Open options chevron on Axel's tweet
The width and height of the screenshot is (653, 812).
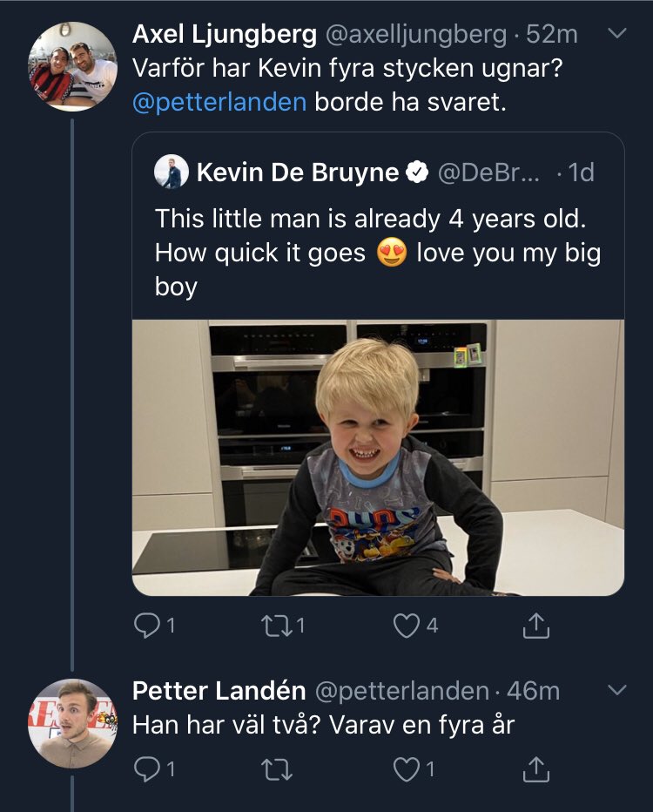point(616,34)
